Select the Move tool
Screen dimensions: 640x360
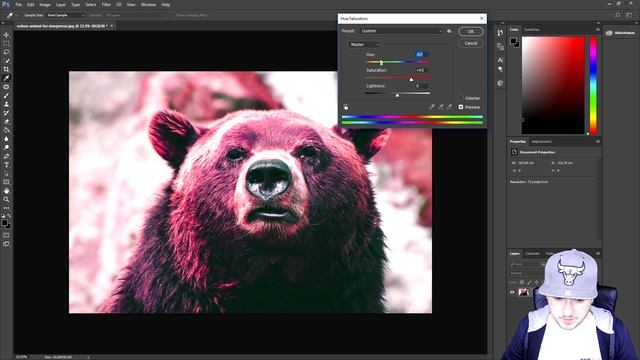(6, 35)
